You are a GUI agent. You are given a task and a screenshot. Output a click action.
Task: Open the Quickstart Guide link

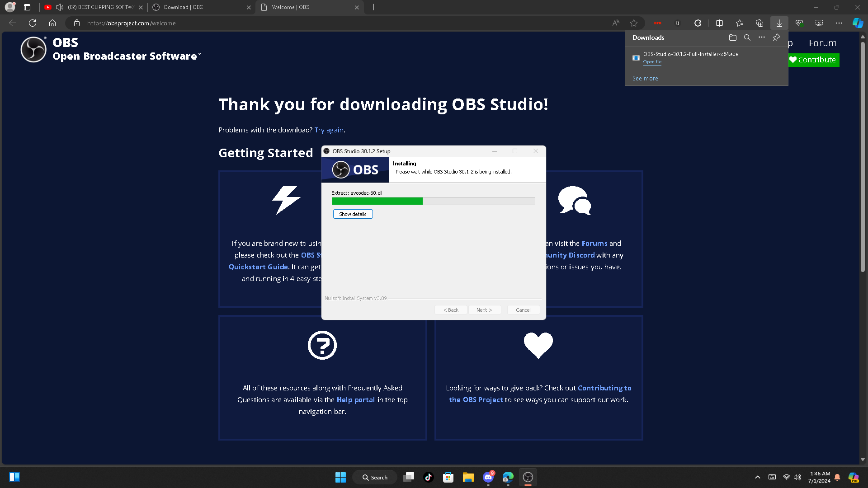[x=258, y=267]
